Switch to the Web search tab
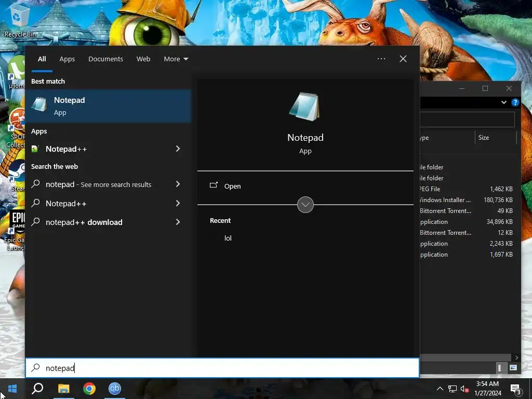The image size is (532, 399). (143, 59)
